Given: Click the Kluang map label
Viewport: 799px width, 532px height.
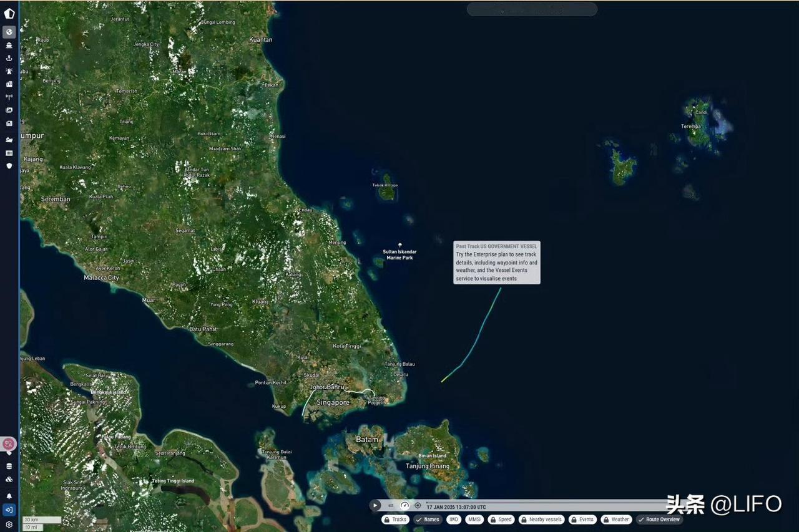Looking at the screenshot, I should point(260,302).
